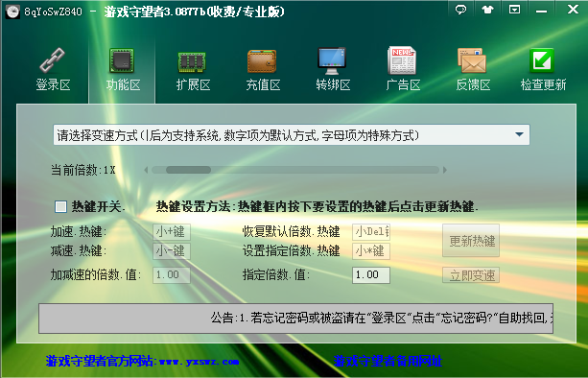Open the 转绑区 monitor icon

(332, 60)
